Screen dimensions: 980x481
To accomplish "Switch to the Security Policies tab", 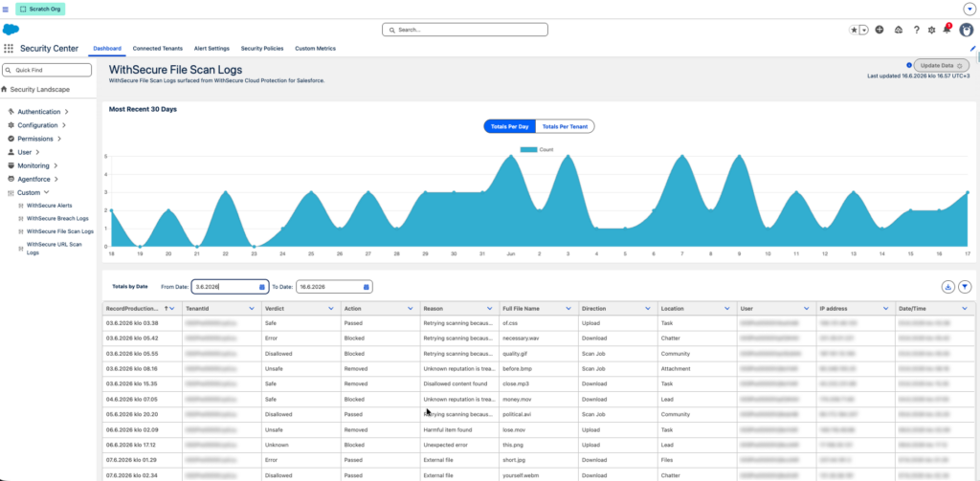I will [262, 48].
